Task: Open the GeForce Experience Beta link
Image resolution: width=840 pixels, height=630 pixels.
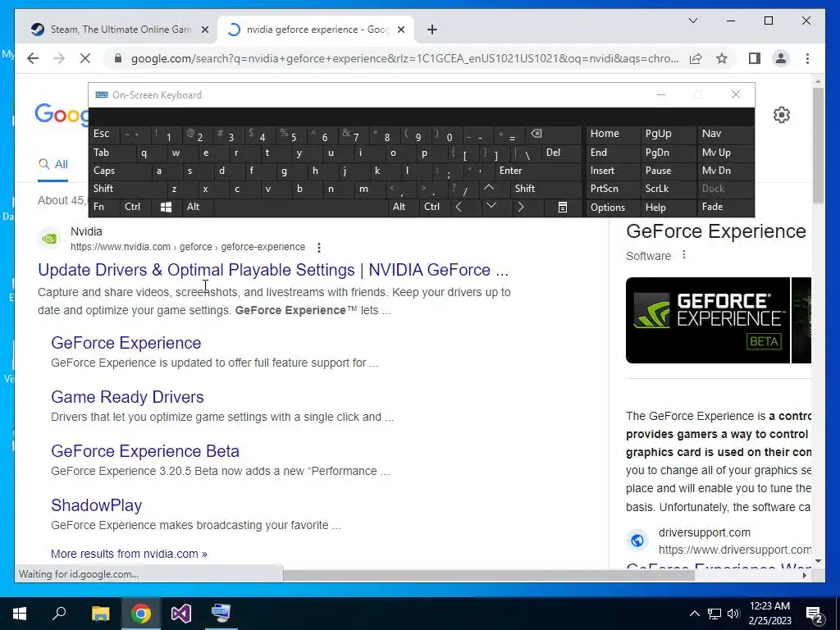Action: click(144, 451)
